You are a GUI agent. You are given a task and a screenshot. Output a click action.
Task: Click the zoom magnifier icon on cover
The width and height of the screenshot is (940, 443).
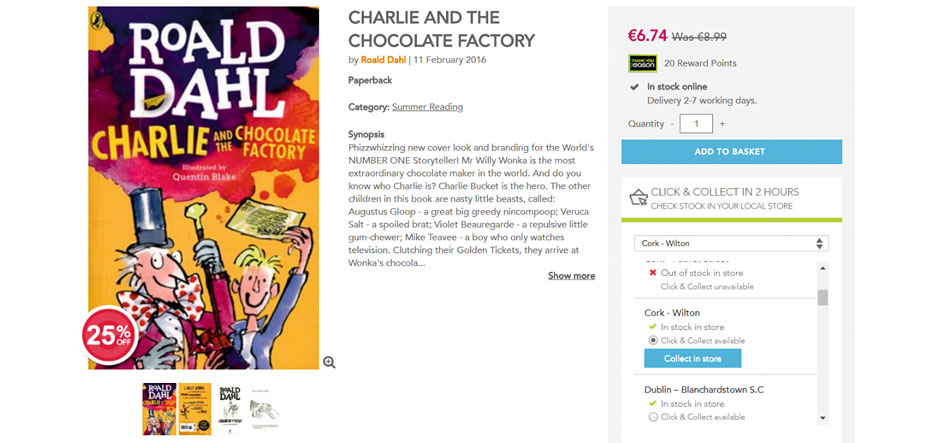(x=329, y=362)
